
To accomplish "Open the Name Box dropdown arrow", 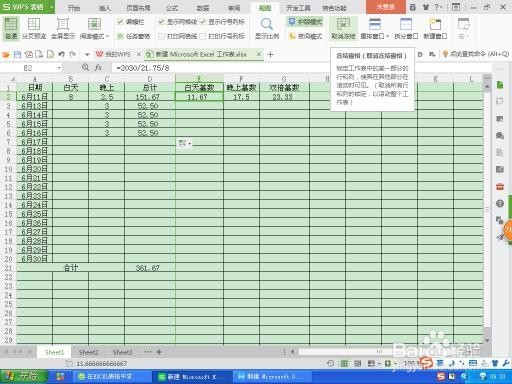I will 59,68.
